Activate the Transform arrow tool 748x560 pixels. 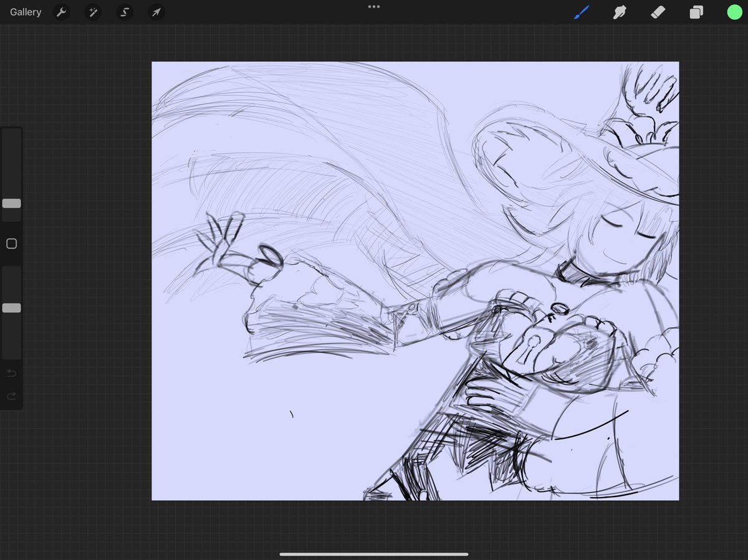[156, 12]
